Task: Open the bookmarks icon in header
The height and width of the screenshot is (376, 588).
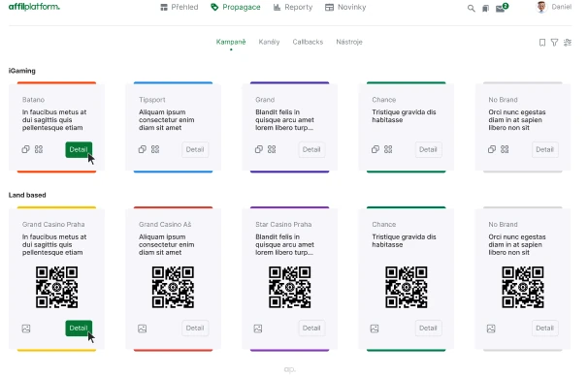Action: (485, 9)
